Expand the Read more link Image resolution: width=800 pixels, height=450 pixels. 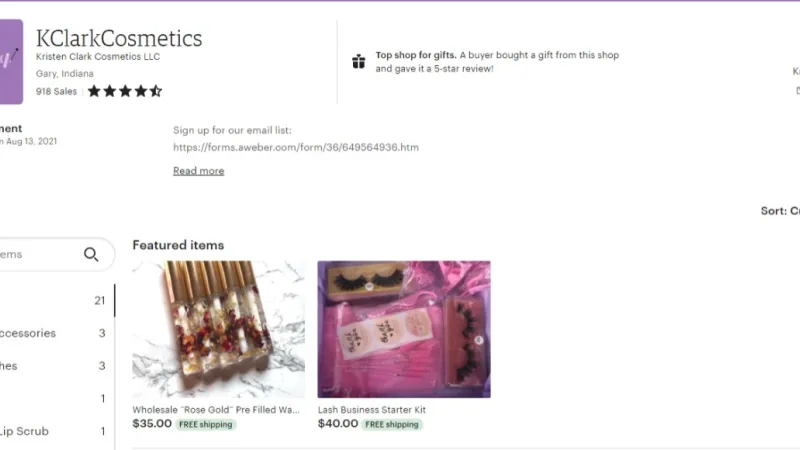tap(198, 171)
